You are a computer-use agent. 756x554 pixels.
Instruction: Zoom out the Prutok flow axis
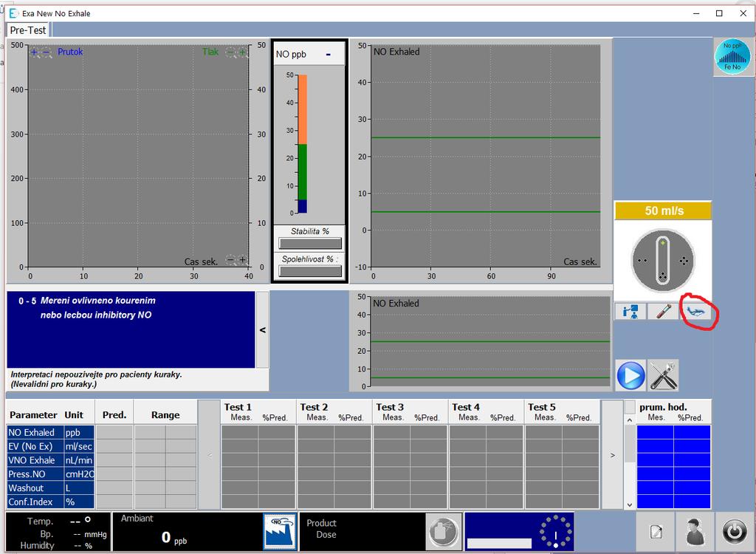47,52
